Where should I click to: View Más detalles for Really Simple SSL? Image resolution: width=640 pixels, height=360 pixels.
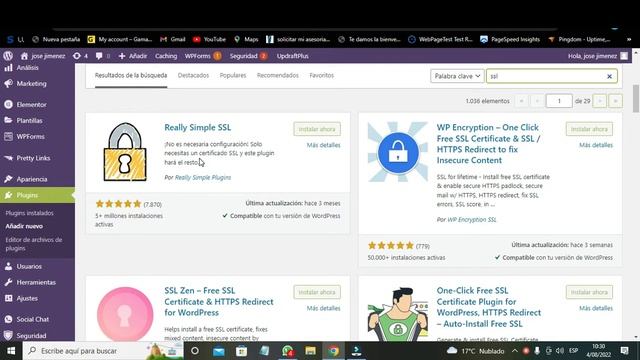pyautogui.click(x=323, y=145)
